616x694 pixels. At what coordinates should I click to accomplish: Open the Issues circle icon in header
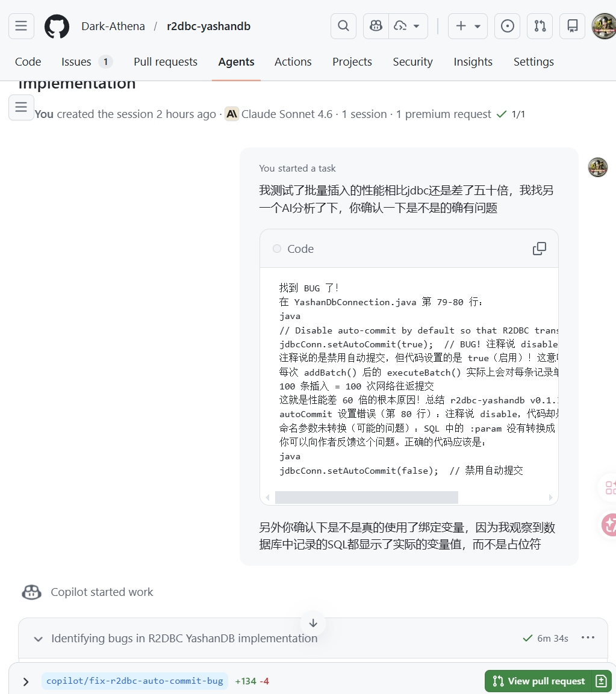click(508, 26)
